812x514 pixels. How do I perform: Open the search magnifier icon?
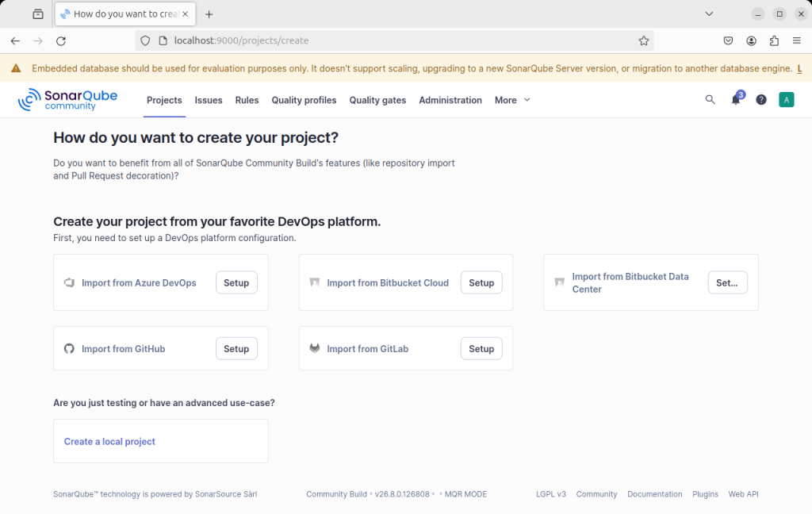(x=710, y=99)
